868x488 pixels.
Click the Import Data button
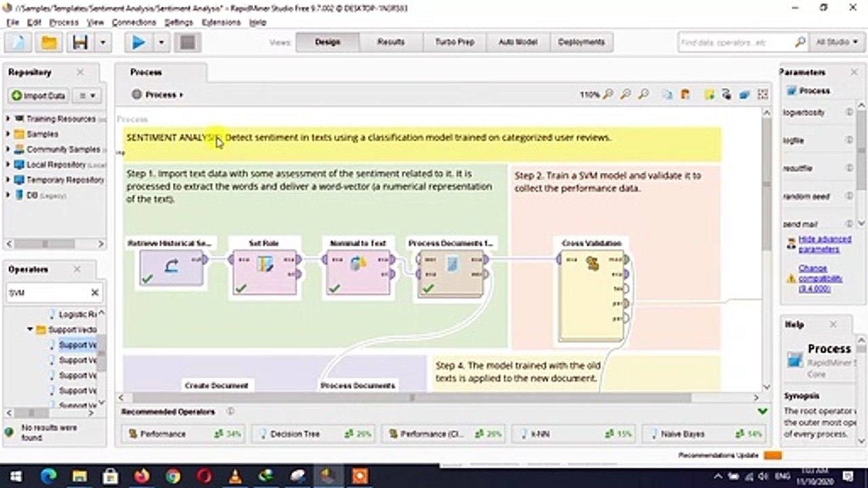(37, 96)
